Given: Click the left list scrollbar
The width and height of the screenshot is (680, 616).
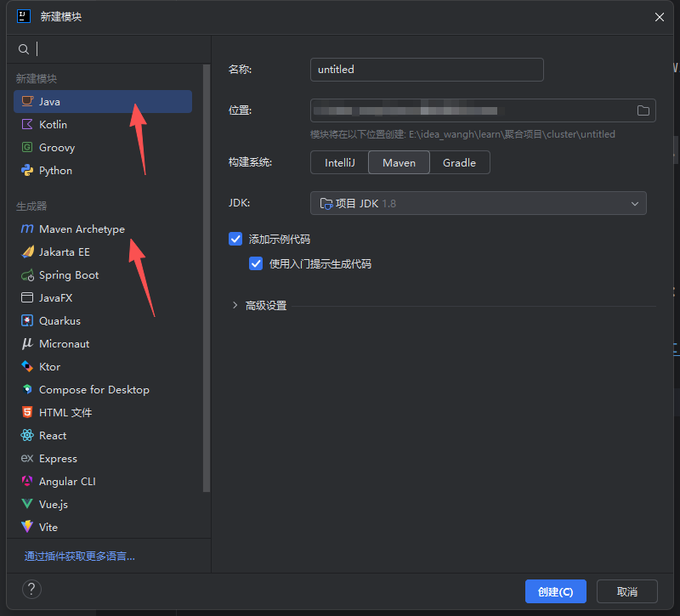Looking at the screenshot, I should coord(207,278).
